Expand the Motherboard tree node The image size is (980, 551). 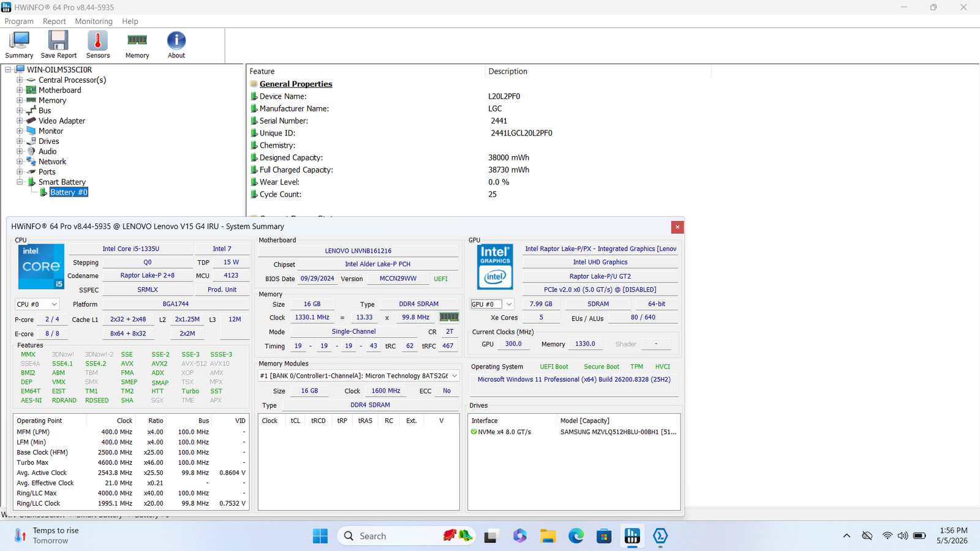point(20,90)
